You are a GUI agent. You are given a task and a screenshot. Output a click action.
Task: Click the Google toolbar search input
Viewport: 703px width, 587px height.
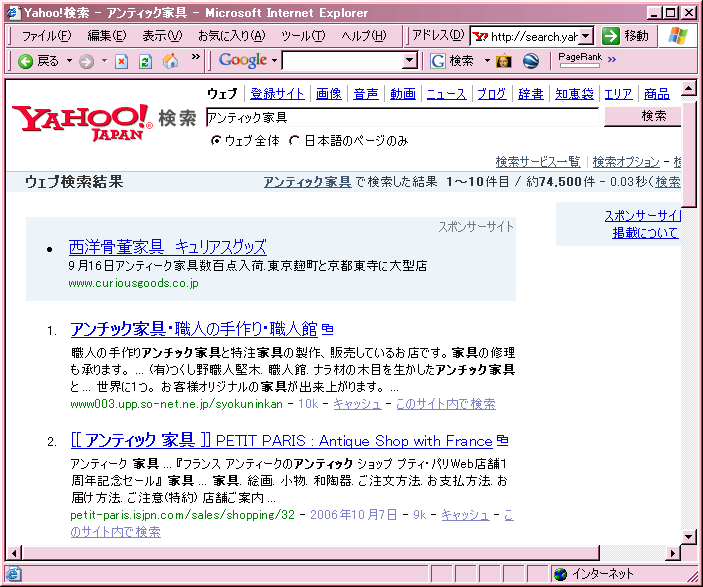343,61
